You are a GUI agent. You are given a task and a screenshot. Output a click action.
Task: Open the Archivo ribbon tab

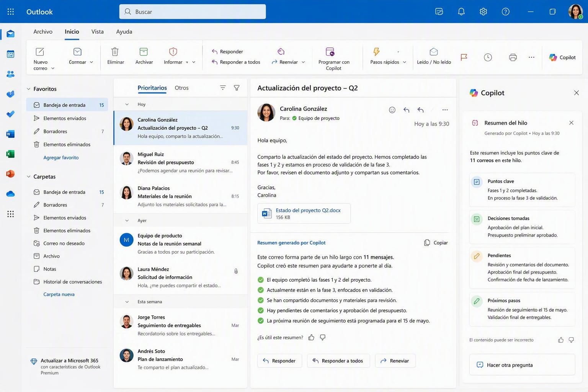coord(43,31)
